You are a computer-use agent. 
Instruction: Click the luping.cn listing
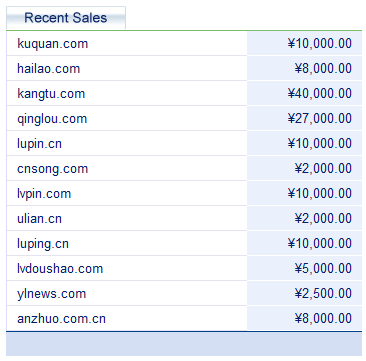click(x=43, y=244)
